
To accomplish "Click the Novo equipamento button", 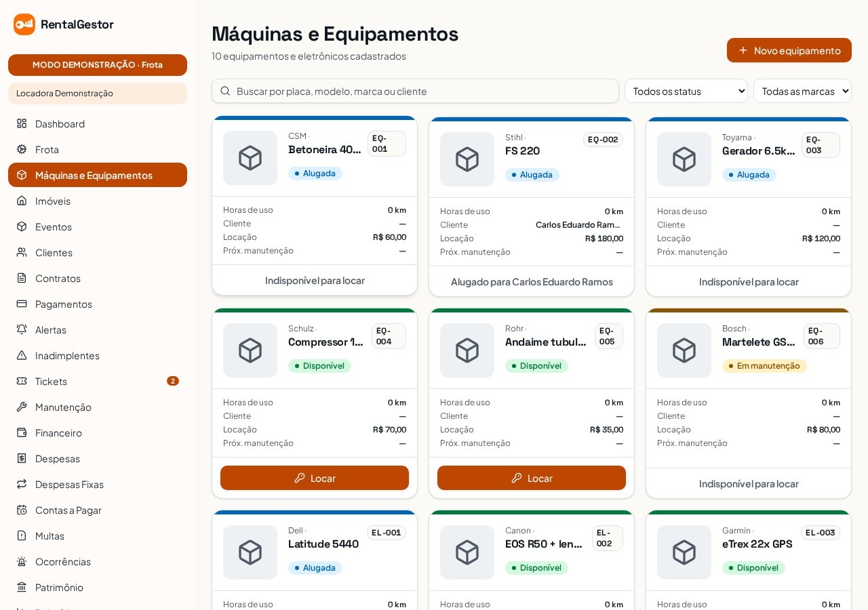I will tap(789, 50).
